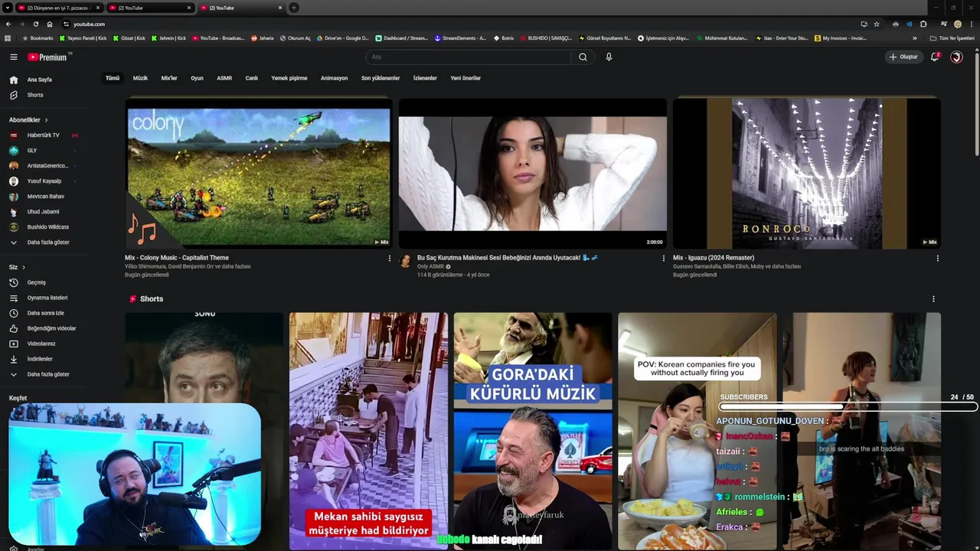Click the YouTube search input field
The height and width of the screenshot is (551, 980).
pos(468,57)
